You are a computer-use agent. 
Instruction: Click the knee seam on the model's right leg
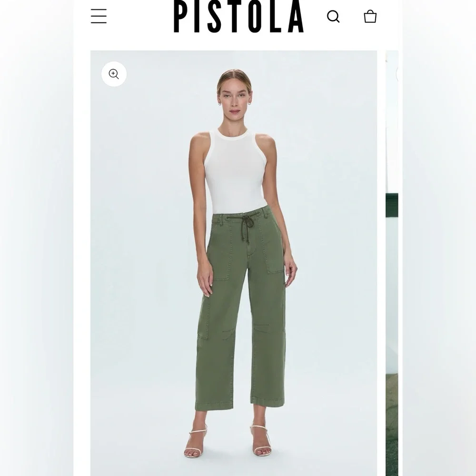pyautogui.click(x=228, y=331)
